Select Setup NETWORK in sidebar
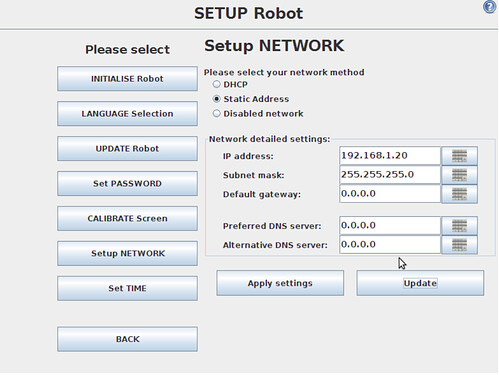 click(127, 254)
